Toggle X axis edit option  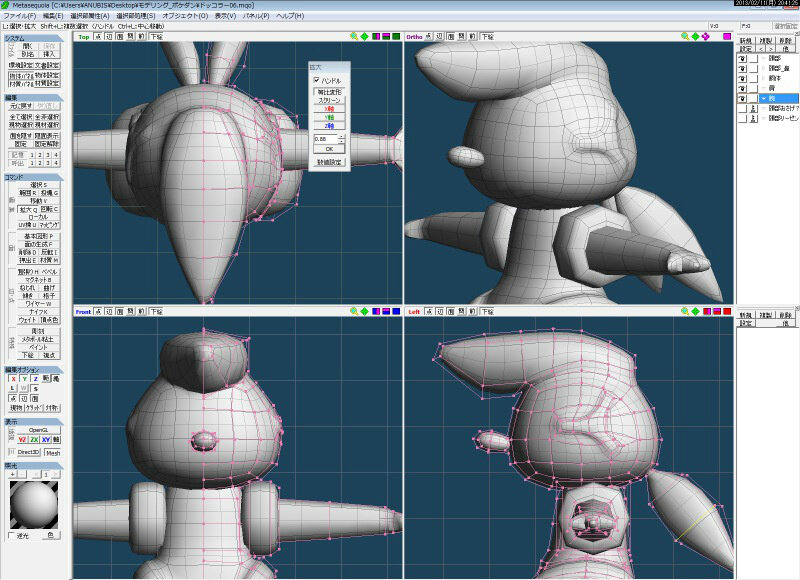(13, 379)
